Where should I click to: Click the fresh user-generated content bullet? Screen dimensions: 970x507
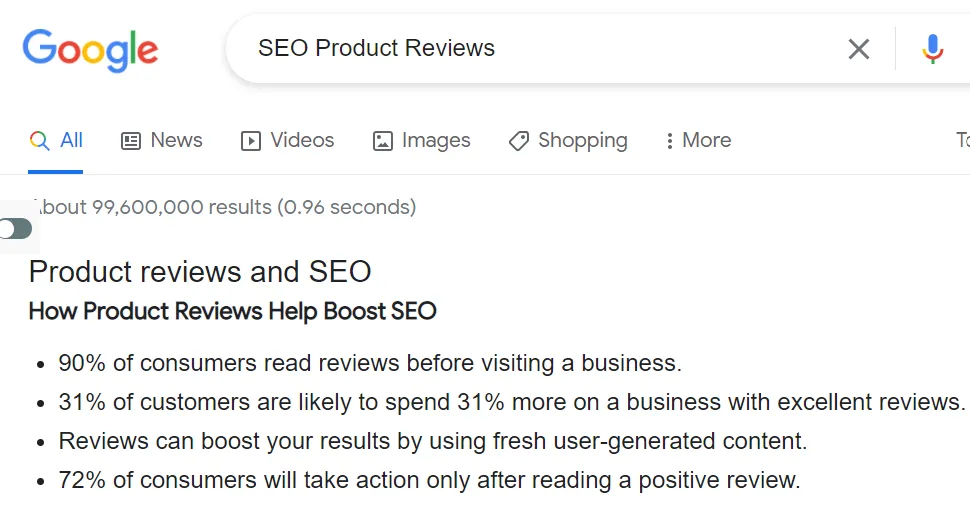[x=432, y=441]
